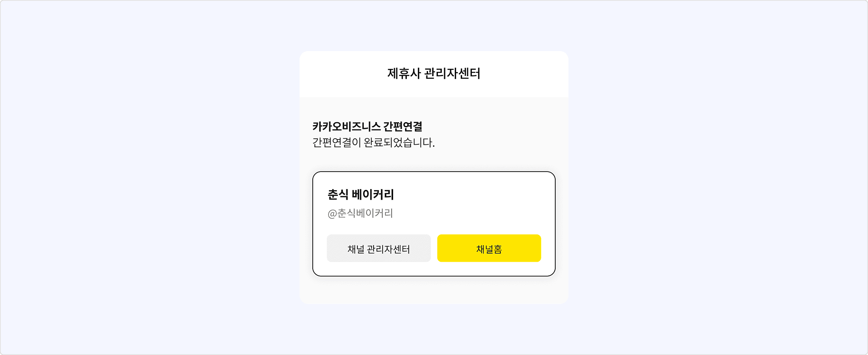Click the 춘식 베이커리 channel name
This screenshot has width=868, height=355.
point(360,195)
